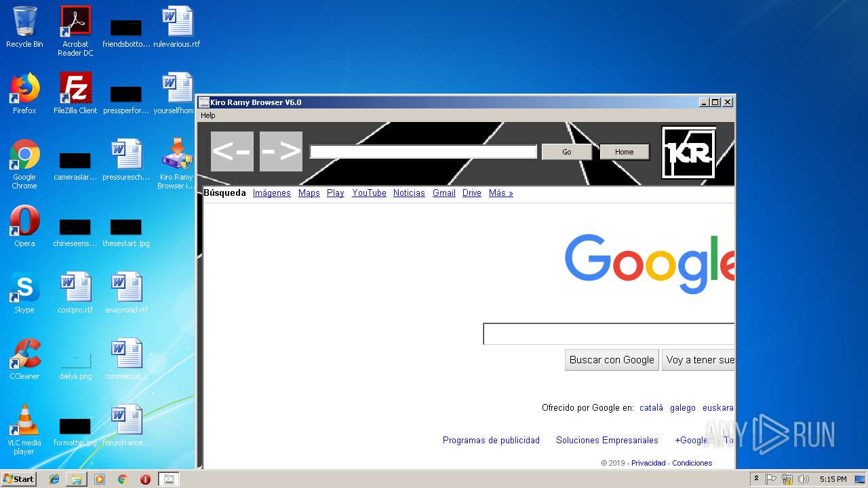Screen dimensions: 868x488
Task: Click the Buscar con Google button
Action: tap(612, 360)
